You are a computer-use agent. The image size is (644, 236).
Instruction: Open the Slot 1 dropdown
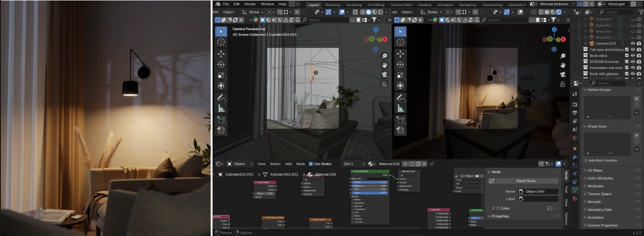353,164
